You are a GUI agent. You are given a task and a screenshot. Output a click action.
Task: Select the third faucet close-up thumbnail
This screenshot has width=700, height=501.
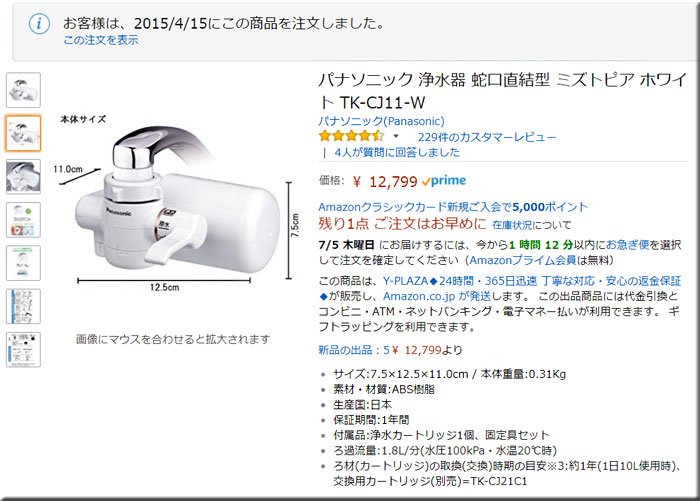coord(23,177)
